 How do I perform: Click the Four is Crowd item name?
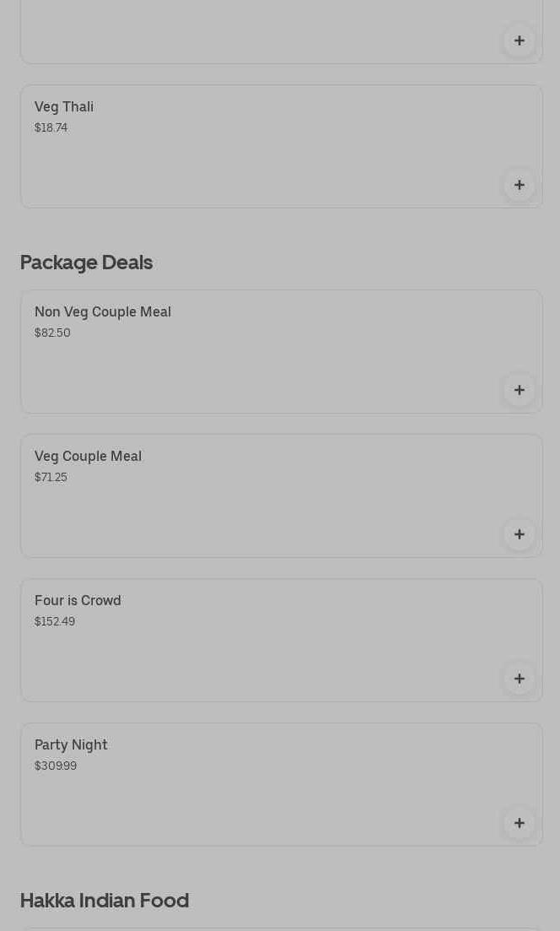tap(78, 601)
